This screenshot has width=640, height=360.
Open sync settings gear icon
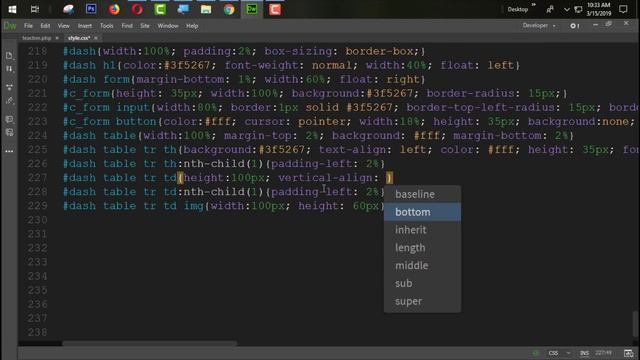point(574,26)
